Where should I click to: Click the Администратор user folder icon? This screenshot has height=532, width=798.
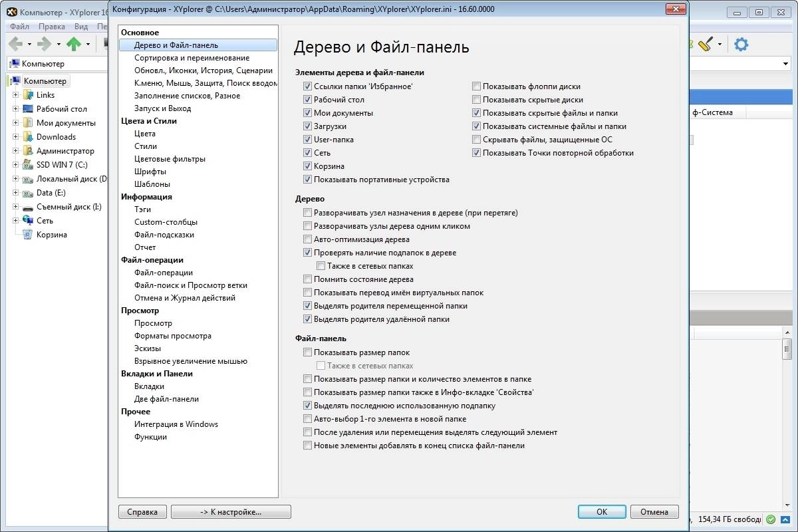pos(28,151)
